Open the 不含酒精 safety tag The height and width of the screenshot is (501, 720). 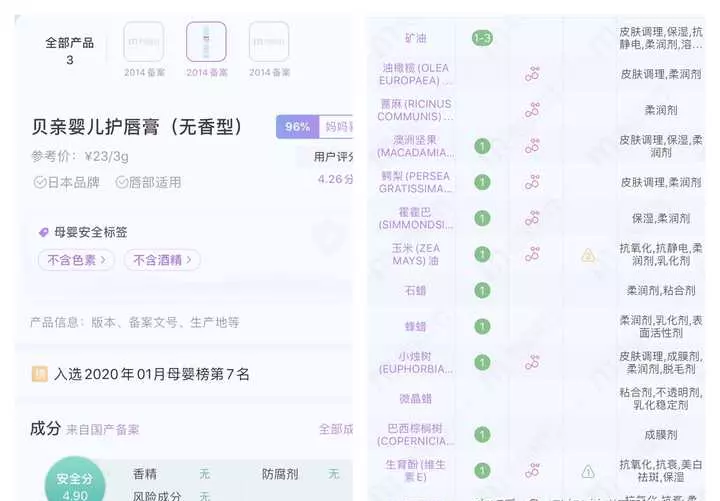[162, 260]
